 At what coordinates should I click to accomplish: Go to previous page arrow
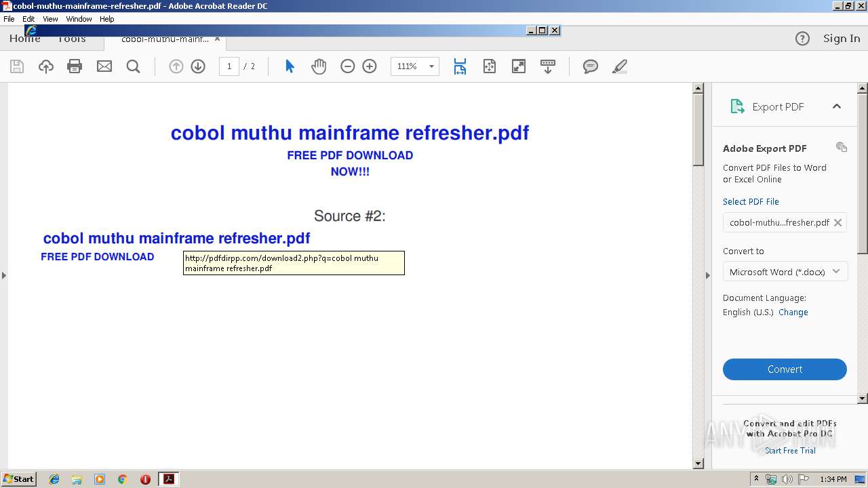tap(176, 66)
